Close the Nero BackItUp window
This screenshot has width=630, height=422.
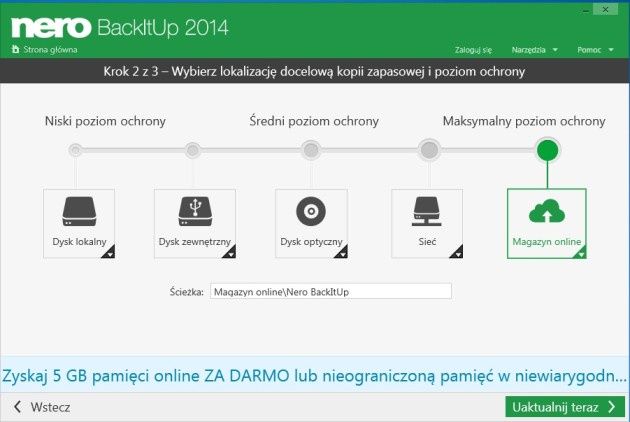[606, 10]
